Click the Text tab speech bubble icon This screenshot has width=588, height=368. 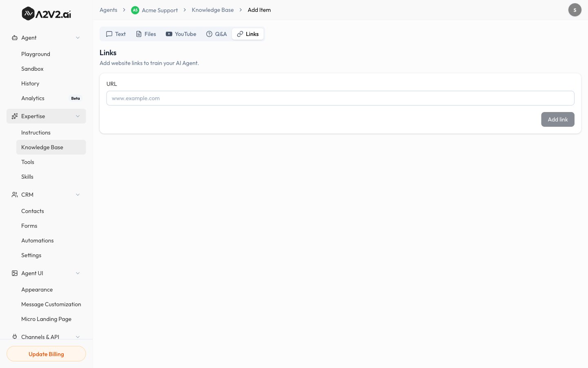[109, 34]
